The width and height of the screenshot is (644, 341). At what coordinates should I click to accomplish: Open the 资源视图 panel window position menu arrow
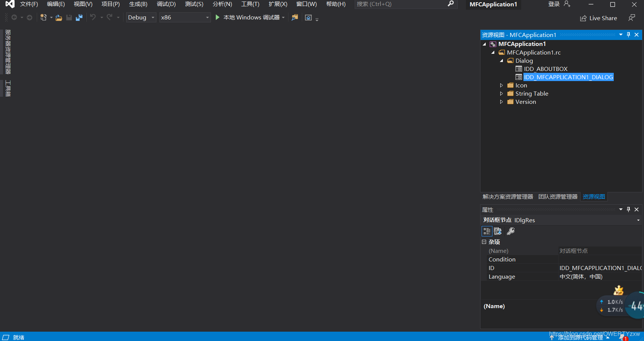(x=621, y=35)
